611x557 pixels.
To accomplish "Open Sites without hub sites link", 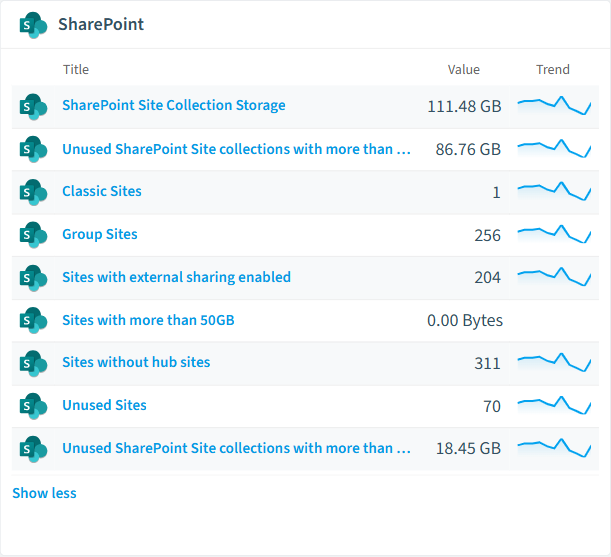I will [x=136, y=362].
